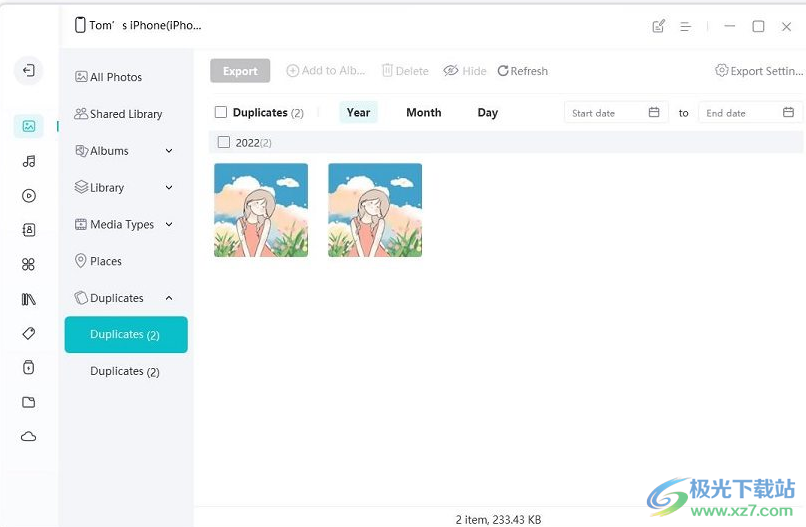Viewport: 806px width, 527px height.
Task: Click the End date calendar icon
Action: pos(788,112)
